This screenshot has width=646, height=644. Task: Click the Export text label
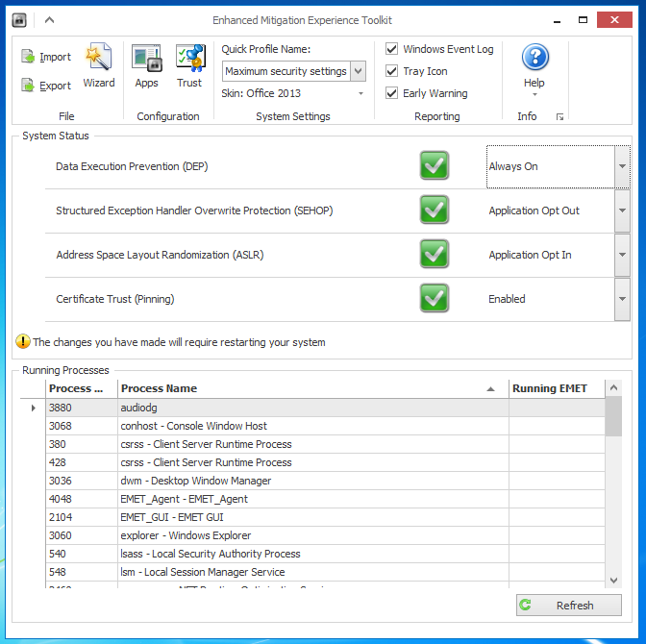(x=55, y=86)
